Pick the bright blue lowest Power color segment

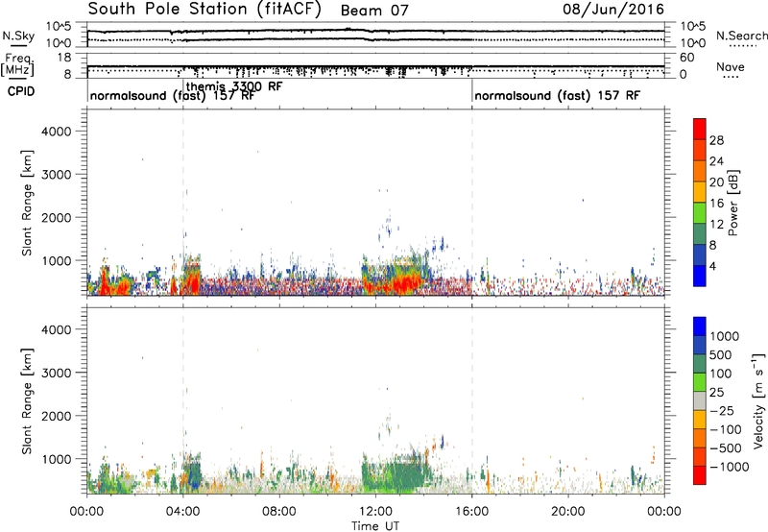tap(700, 276)
